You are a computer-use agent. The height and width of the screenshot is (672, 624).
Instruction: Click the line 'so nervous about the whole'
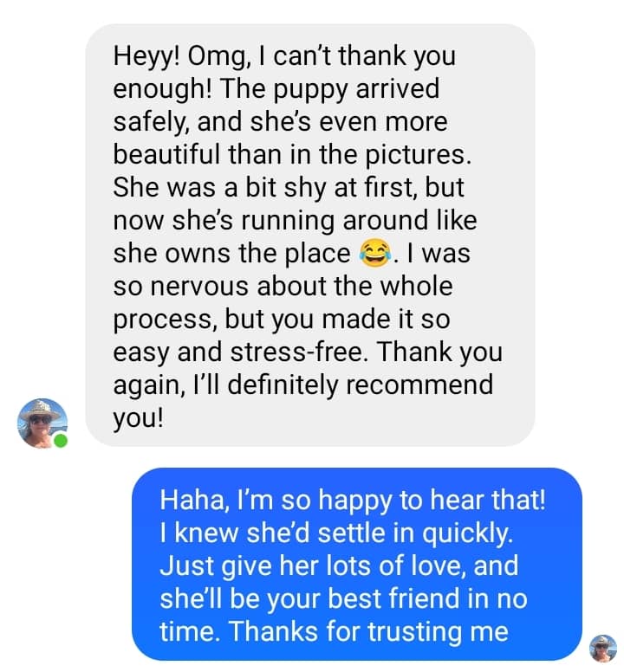[x=283, y=287]
